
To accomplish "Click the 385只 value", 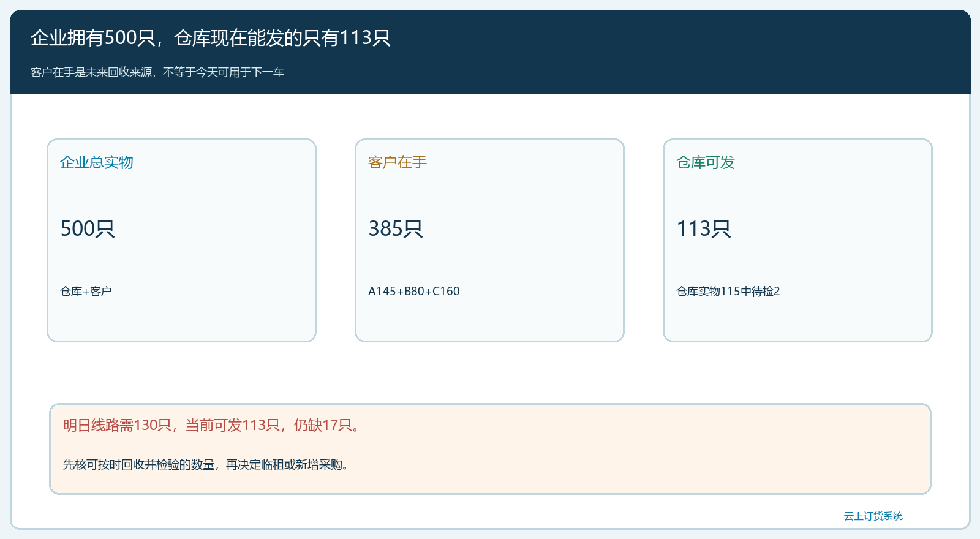I will click(x=396, y=228).
